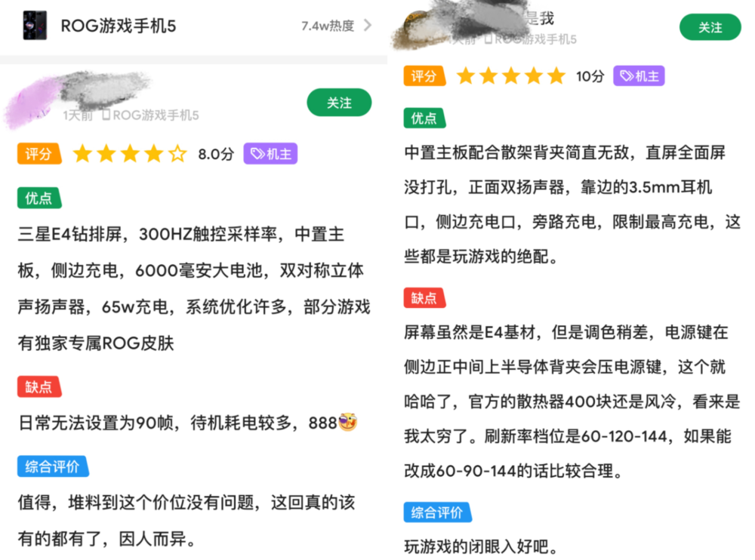The image size is (755, 560).
Task: Click the line starting 屏幕虽然是E4基材
Action: coord(566,332)
